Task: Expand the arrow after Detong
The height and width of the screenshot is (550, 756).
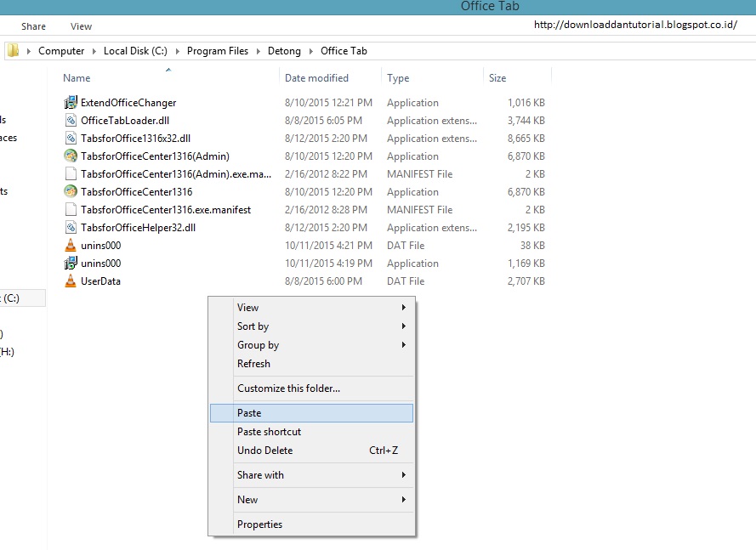Action: pos(311,51)
